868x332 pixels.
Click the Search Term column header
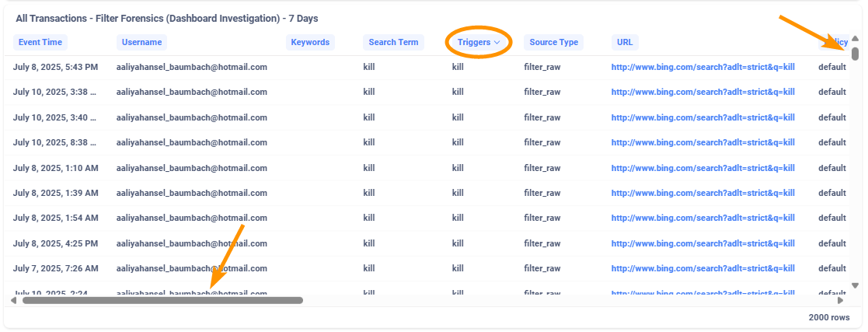tap(393, 42)
